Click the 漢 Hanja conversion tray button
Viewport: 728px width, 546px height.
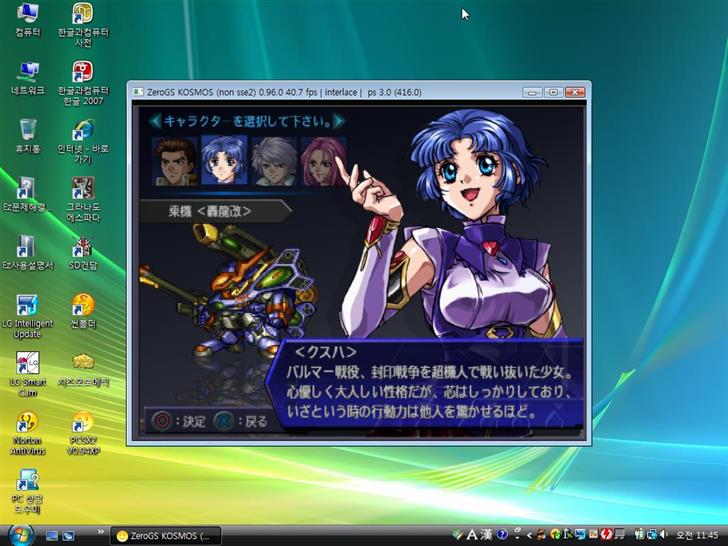tap(486, 535)
